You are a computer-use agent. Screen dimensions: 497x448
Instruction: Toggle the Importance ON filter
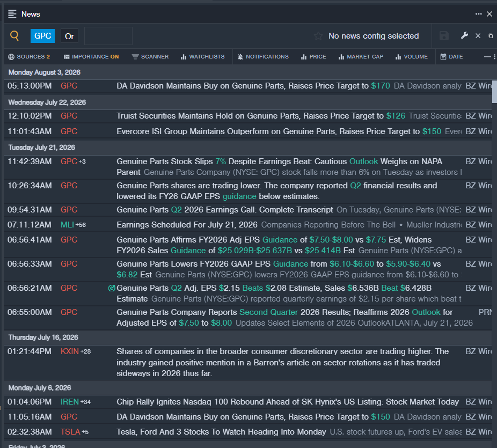[91, 57]
